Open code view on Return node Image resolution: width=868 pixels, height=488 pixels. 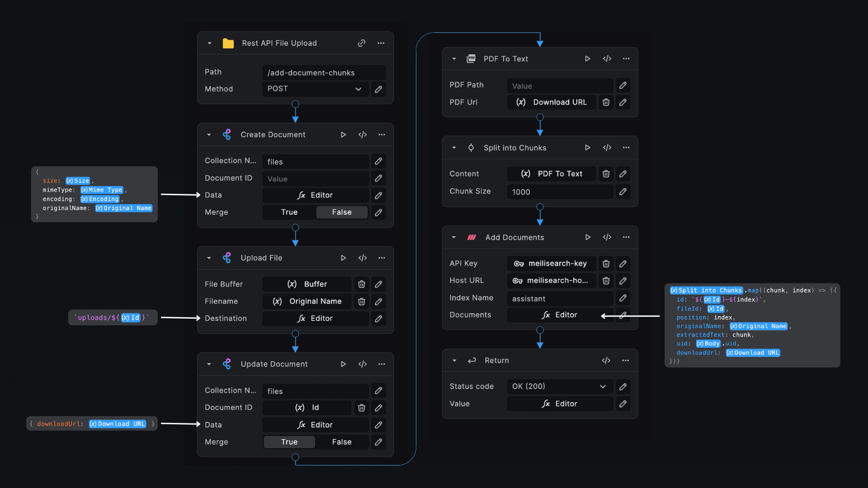[606, 361]
